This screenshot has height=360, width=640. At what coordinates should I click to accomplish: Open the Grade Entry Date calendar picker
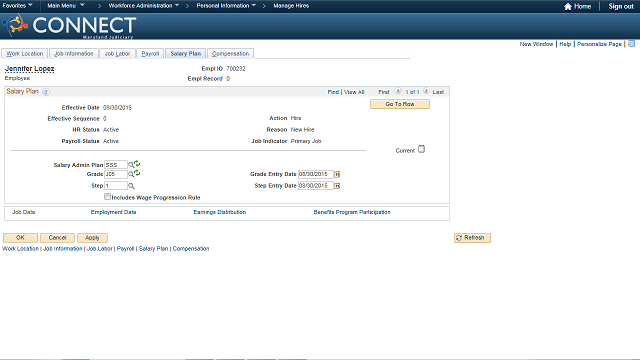point(337,174)
